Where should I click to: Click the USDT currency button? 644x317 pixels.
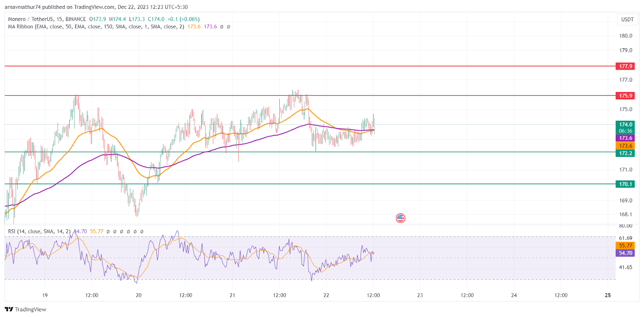coord(627,19)
